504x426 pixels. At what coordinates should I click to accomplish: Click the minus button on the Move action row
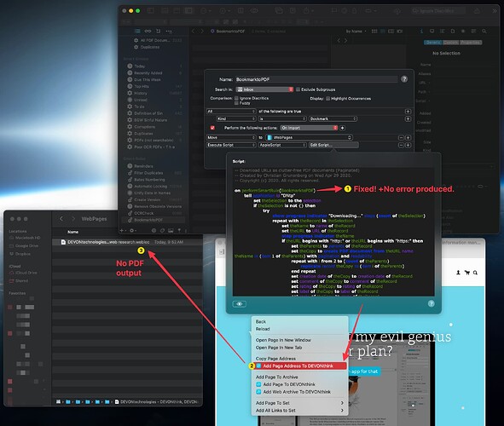pyautogui.click(x=401, y=137)
